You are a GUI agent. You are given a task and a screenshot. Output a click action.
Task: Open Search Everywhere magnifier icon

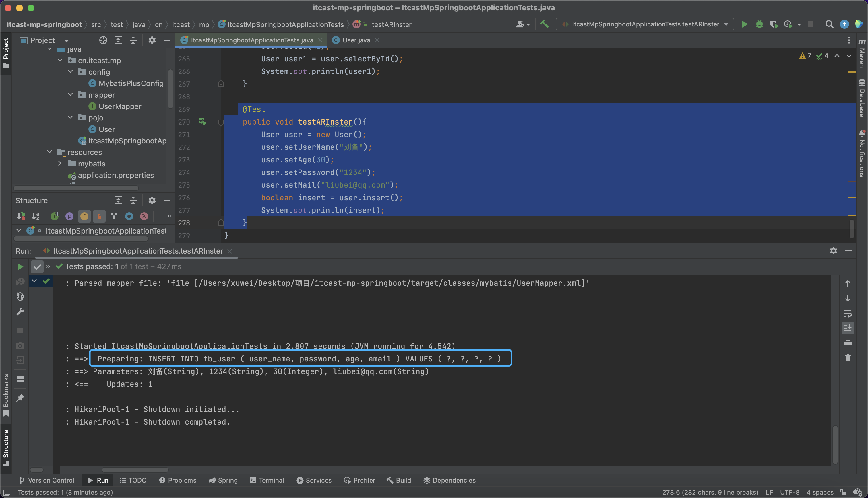pyautogui.click(x=829, y=24)
